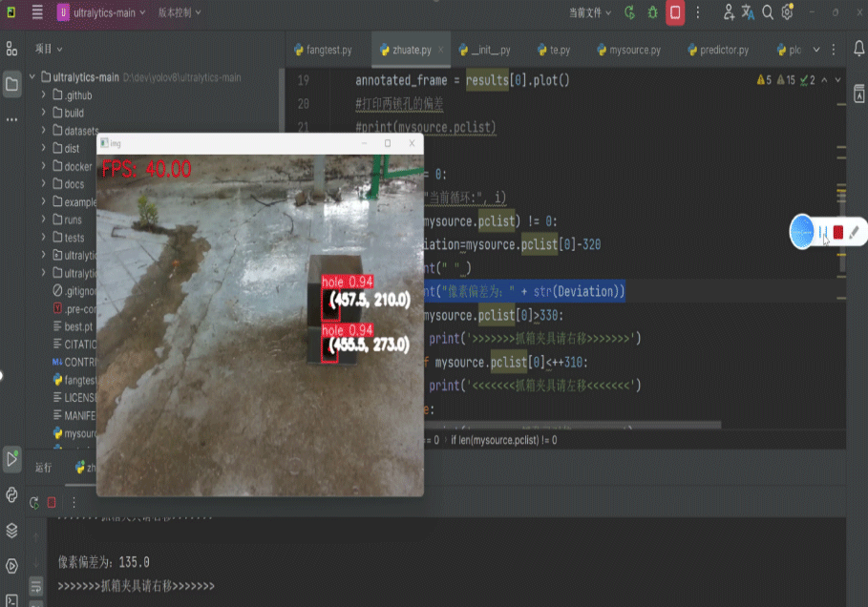868x607 pixels.
Task: Stop the running program from the top toolbar
Action: (675, 12)
